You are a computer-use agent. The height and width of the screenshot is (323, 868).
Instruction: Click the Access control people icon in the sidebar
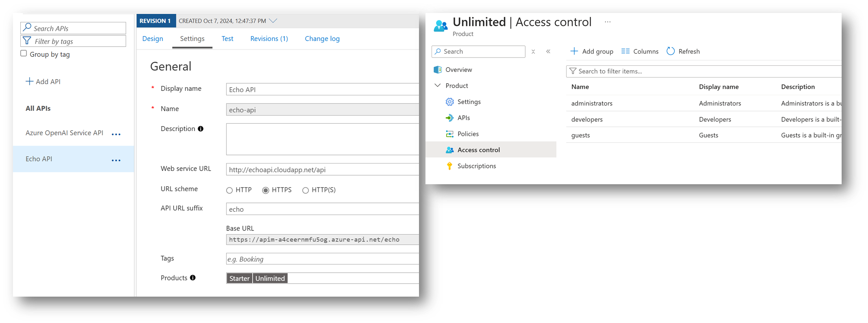pos(449,150)
